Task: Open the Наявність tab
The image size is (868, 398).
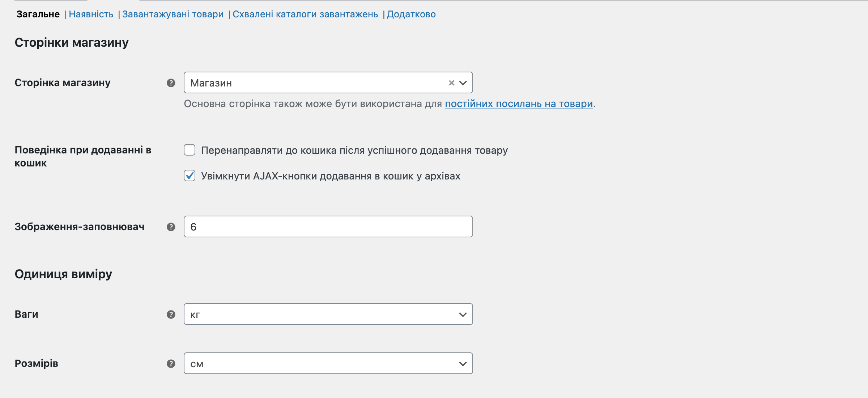Action: (x=91, y=14)
